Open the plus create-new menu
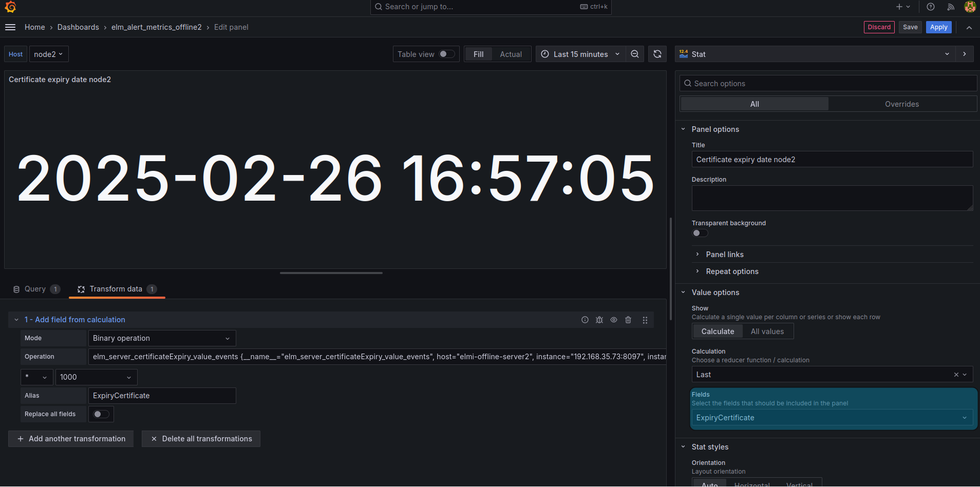The width and height of the screenshot is (980, 487). (x=903, y=7)
